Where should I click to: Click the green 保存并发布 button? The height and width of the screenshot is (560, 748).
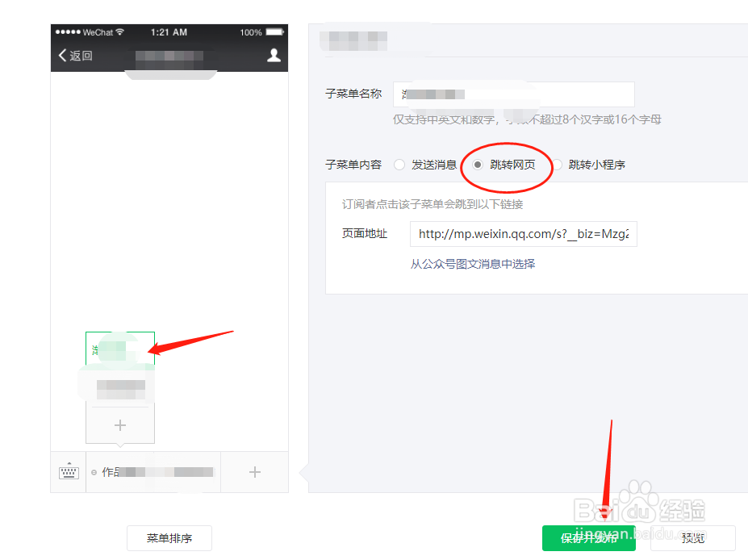click(588, 537)
